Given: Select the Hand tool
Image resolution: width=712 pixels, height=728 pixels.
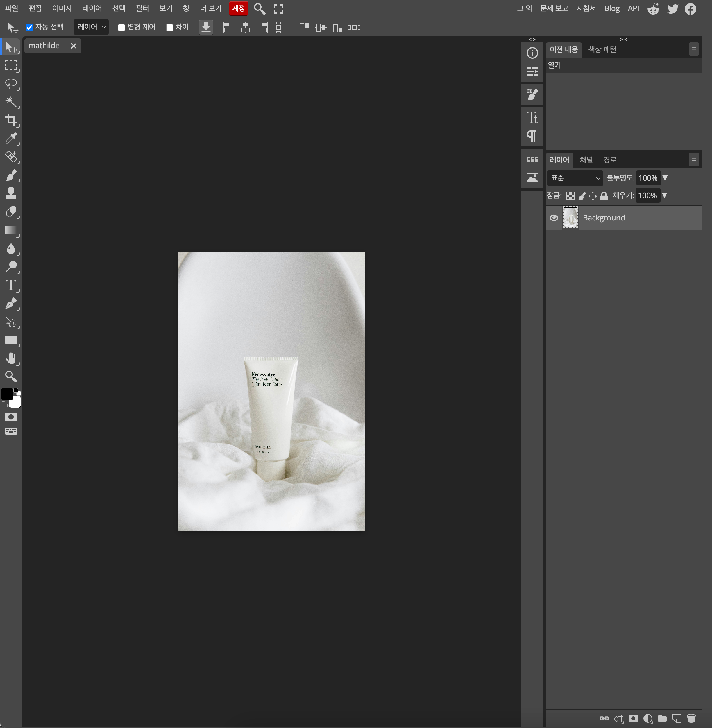Looking at the screenshot, I should point(11,358).
